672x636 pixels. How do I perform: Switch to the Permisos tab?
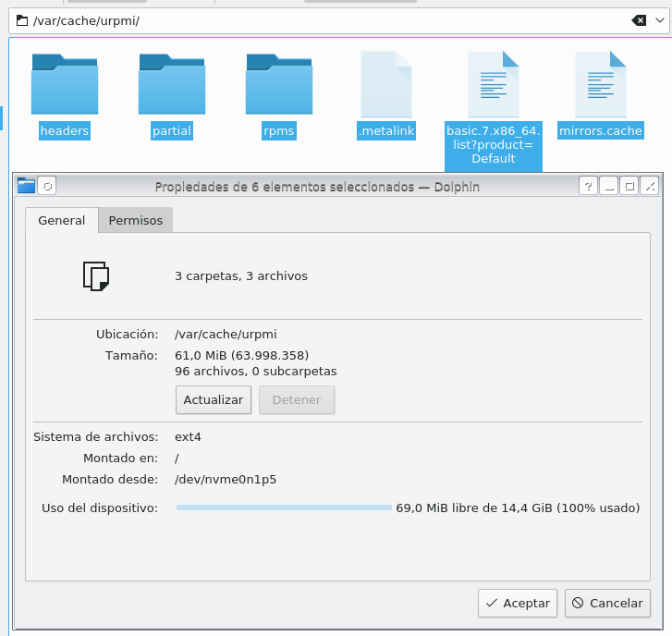click(x=136, y=220)
